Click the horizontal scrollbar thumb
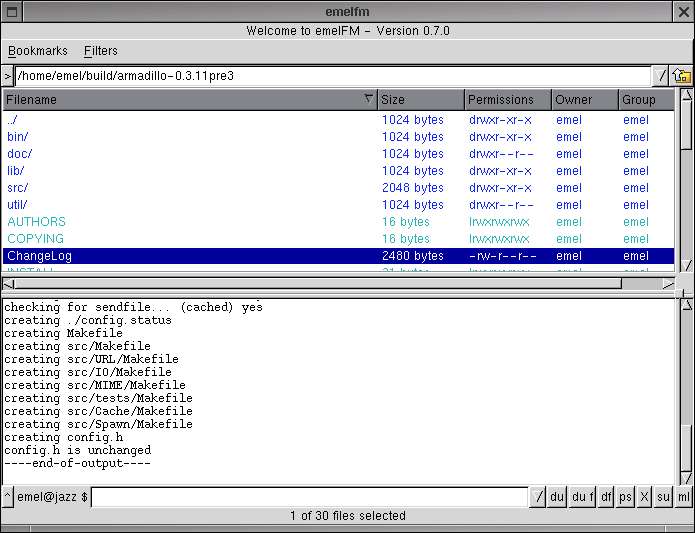 (318, 284)
